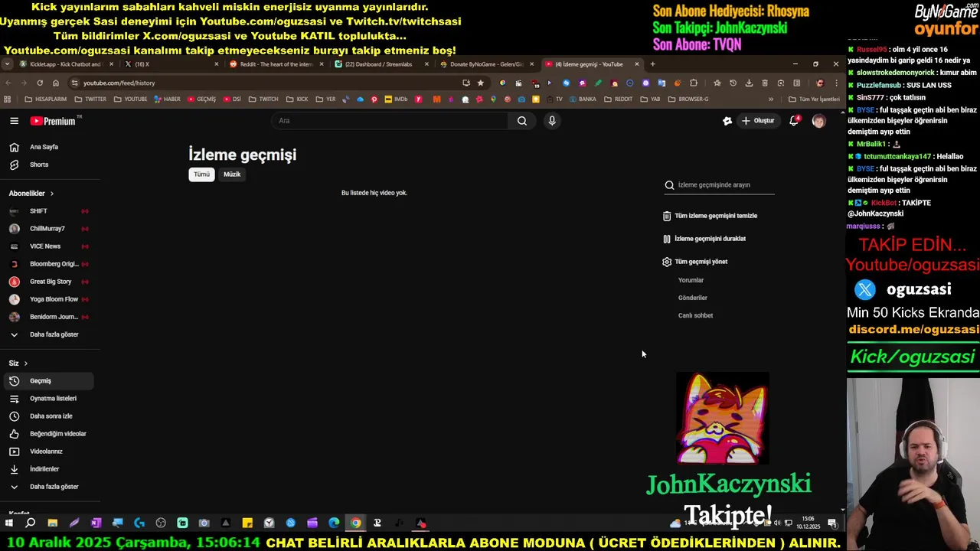980x551 pixels.
Task: Open BANKA bookmarks folder
Action: [x=582, y=99]
